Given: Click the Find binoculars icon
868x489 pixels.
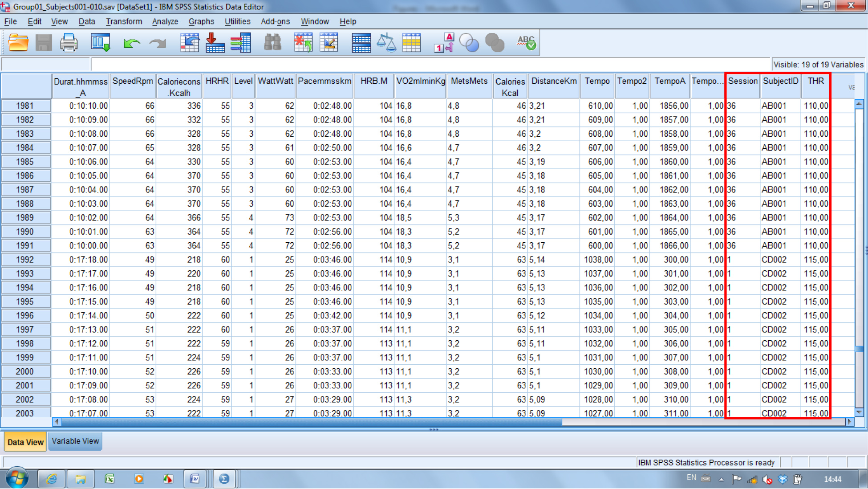Looking at the screenshot, I should point(272,43).
